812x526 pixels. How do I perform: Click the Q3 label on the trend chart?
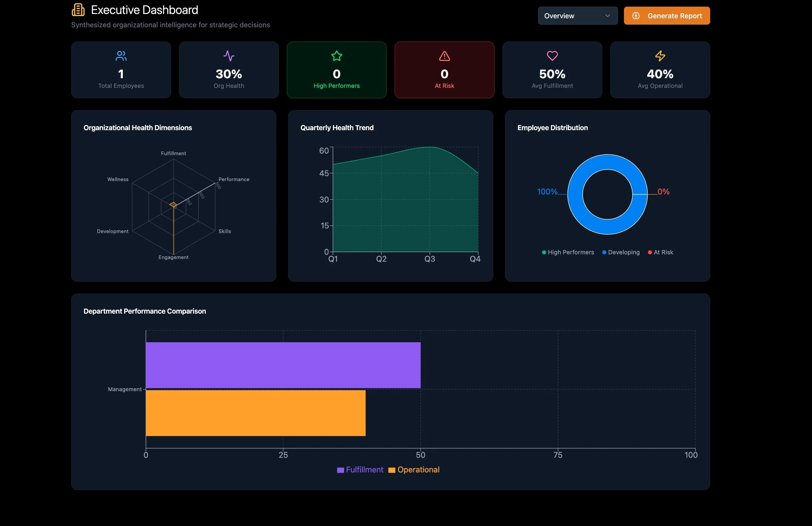coord(430,259)
